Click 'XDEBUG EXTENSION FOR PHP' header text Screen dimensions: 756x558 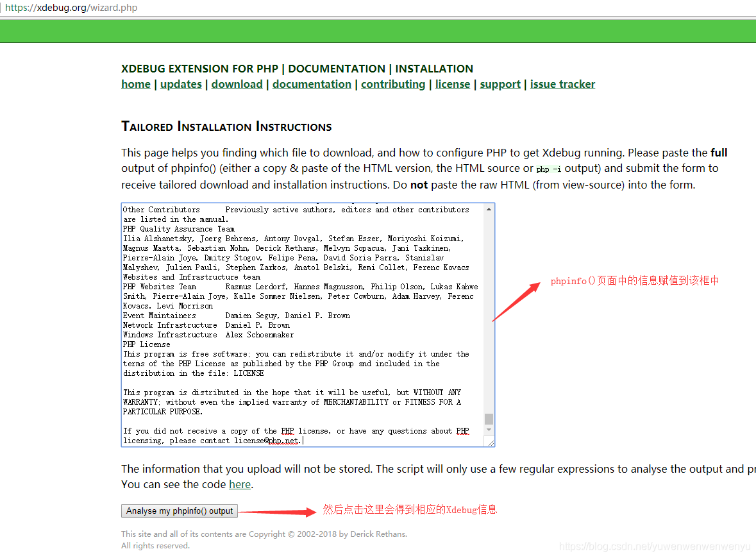click(199, 69)
